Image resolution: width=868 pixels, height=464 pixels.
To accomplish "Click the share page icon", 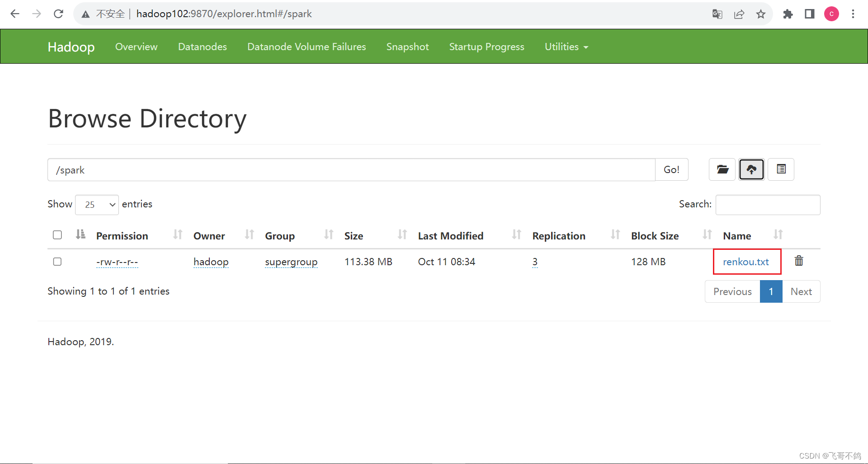I will (x=739, y=14).
